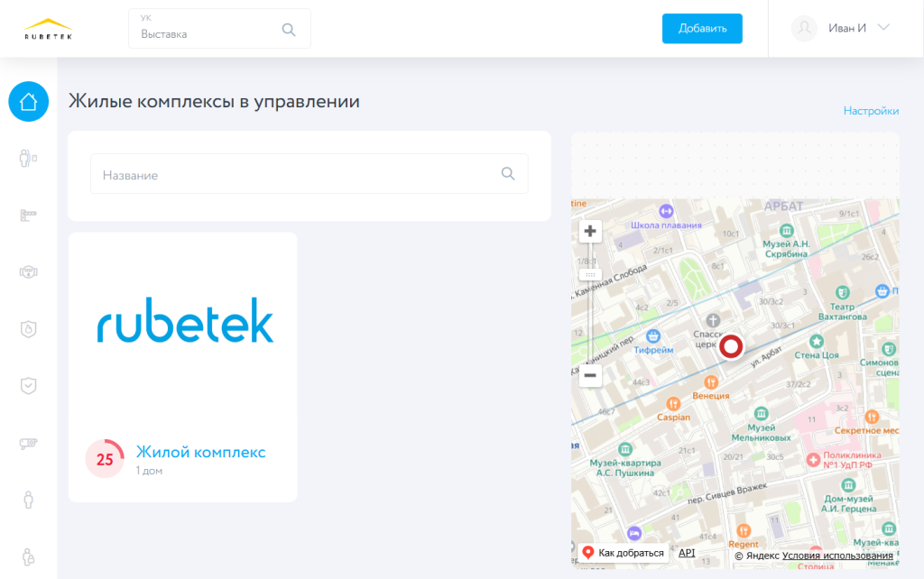This screenshot has width=924, height=579.
Task: Click the search magnifier next to Выставка
Action: coord(289,29)
